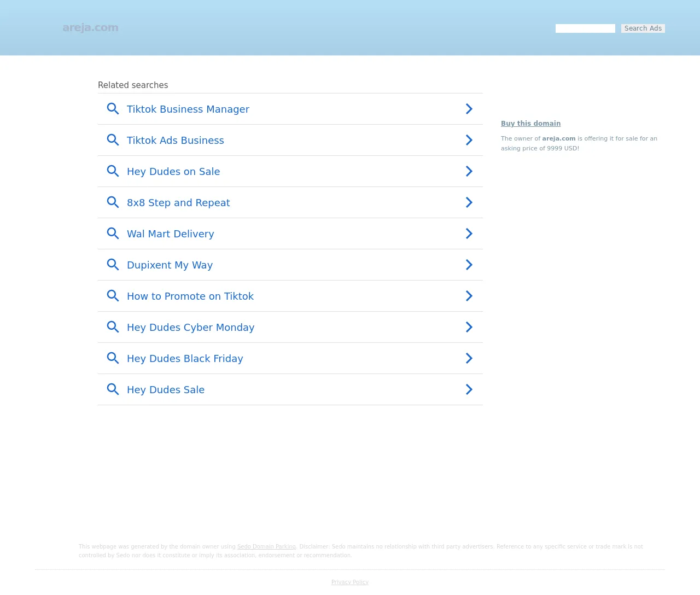Click search icon beside 8x8 Step and Repeat

(x=113, y=202)
